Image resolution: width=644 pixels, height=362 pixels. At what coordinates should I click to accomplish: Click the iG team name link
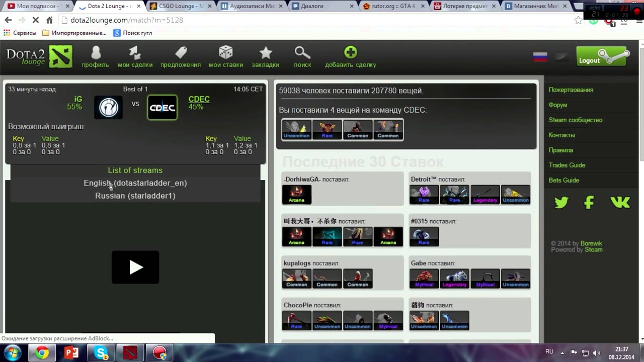(x=78, y=99)
